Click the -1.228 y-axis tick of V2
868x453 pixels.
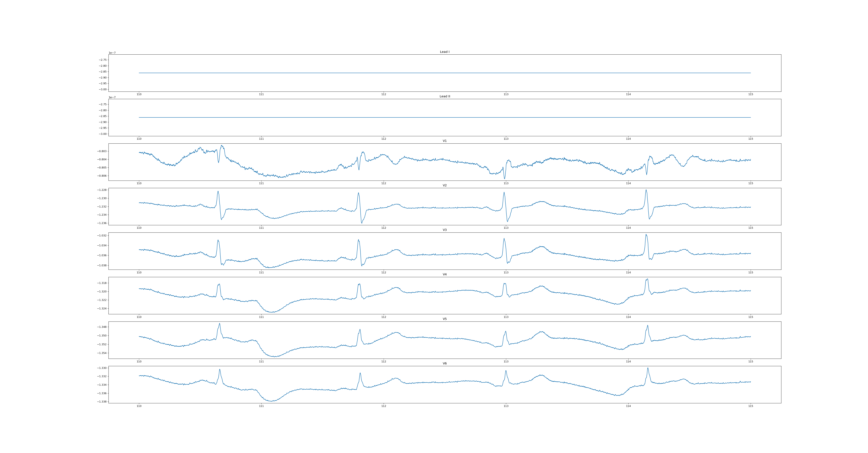[x=102, y=190]
